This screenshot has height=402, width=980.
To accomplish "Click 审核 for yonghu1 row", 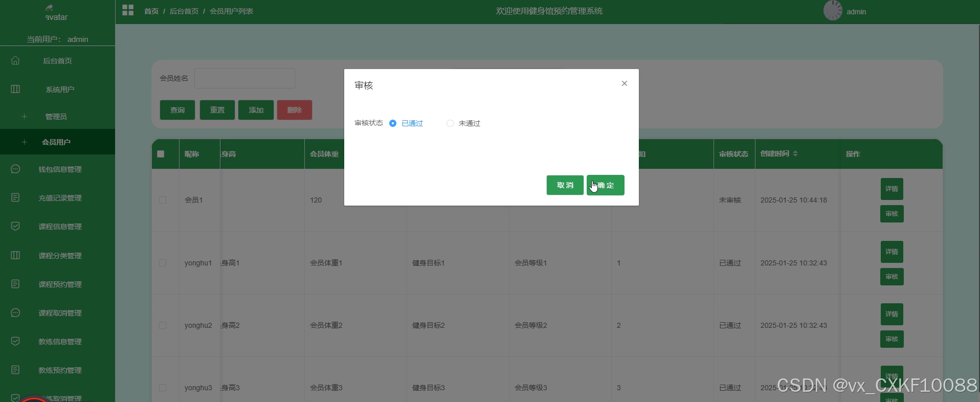I will tap(892, 277).
